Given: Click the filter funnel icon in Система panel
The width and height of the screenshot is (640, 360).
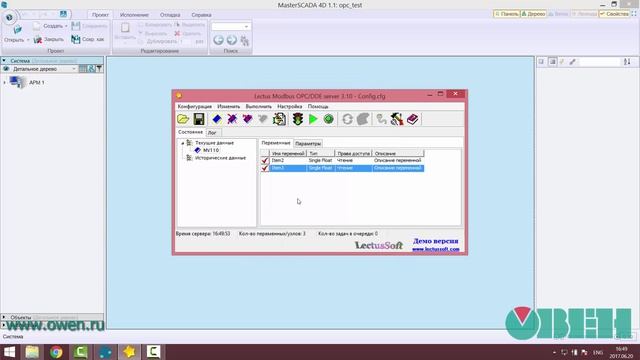Looking at the screenshot, I should pyautogui.click(x=99, y=69).
